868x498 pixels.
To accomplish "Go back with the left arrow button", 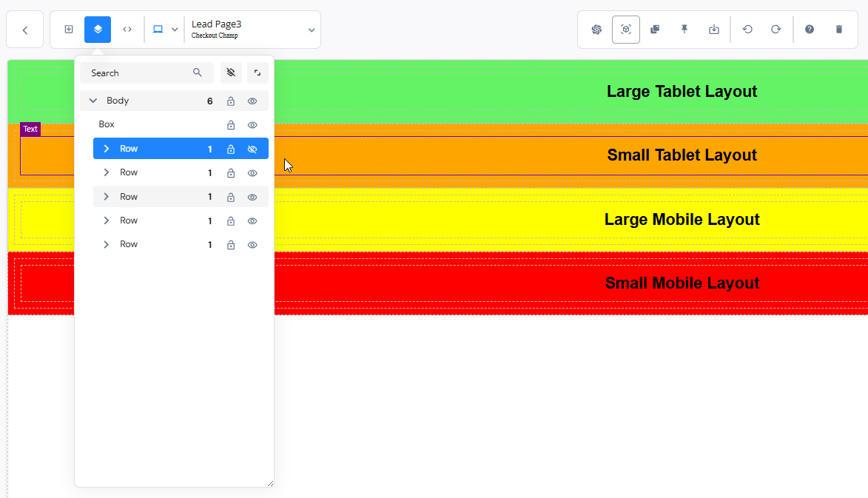I will (x=25, y=30).
